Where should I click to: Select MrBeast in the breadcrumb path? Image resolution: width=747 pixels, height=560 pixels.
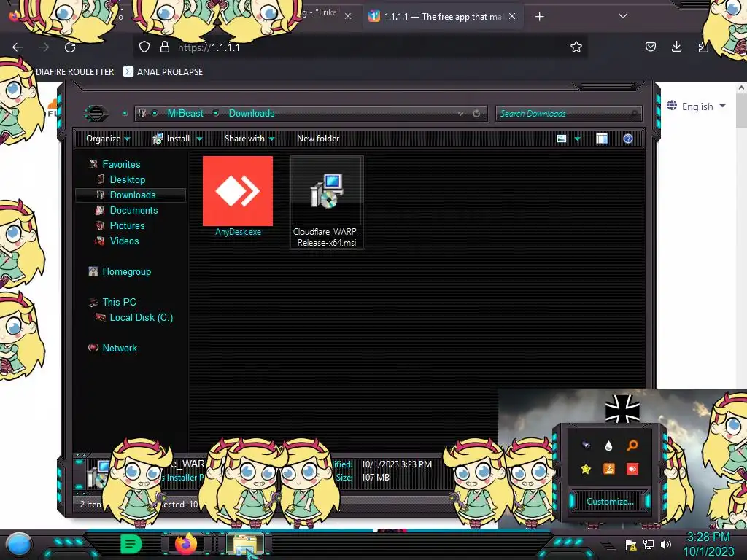coord(185,113)
